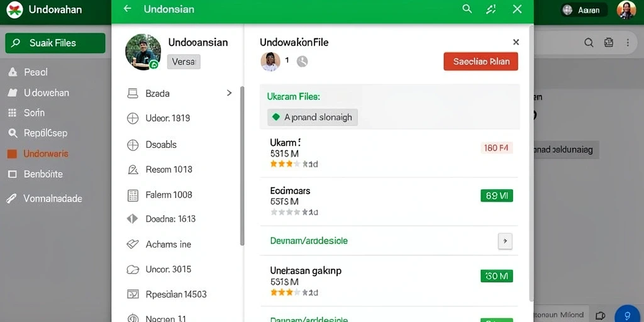Open the three-dot menu at top right
644x322 pixels.
pyautogui.click(x=628, y=43)
